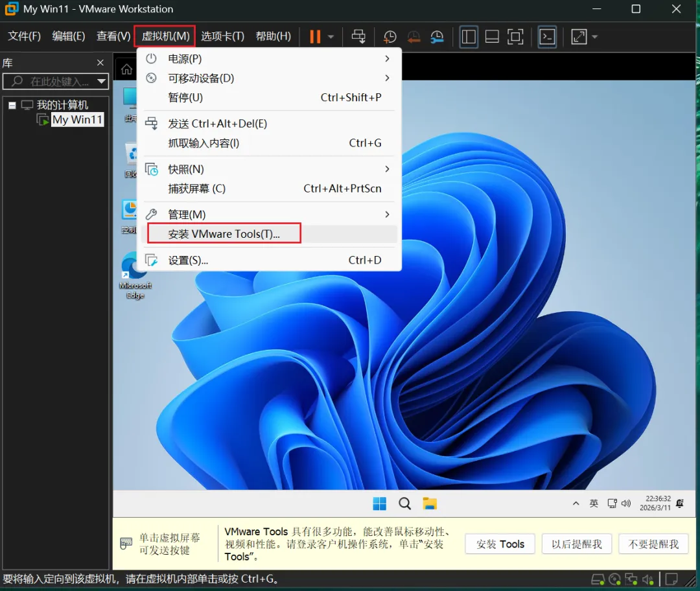The image size is (700, 591).
Task: Click 安装 VMware Tools(T)... menu entry
Action: (x=269, y=234)
